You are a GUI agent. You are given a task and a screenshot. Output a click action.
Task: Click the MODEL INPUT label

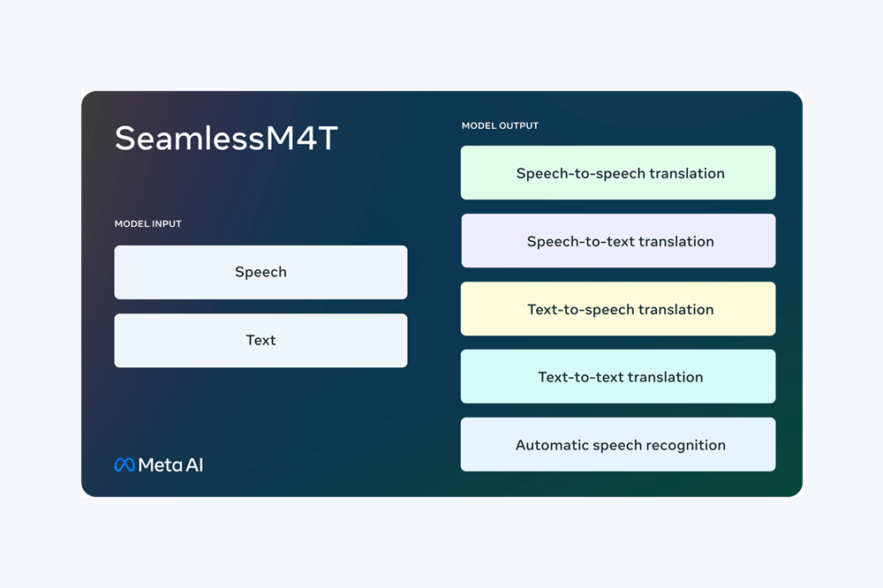pos(148,223)
